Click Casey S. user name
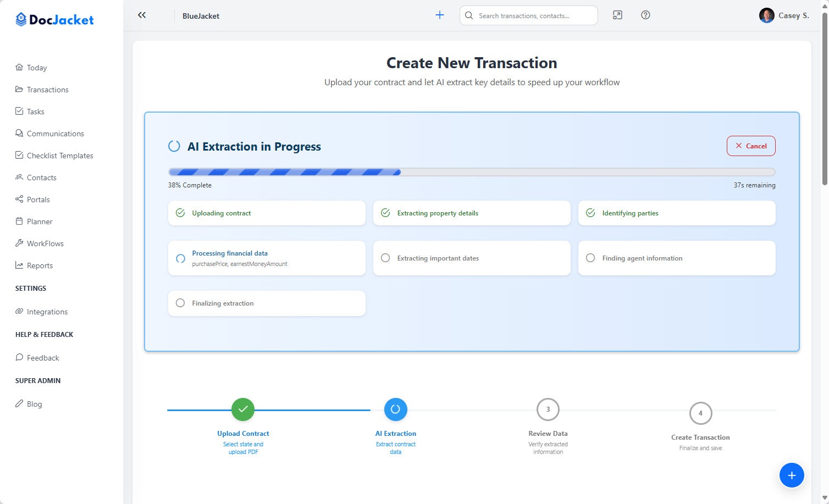The width and height of the screenshot is (829, 504). point(794,15)
